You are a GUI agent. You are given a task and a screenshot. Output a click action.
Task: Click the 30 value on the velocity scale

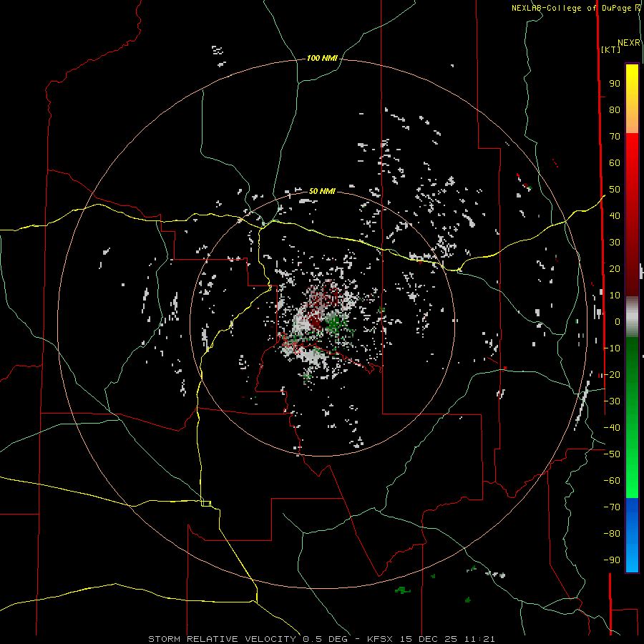(x=615, y=243)
